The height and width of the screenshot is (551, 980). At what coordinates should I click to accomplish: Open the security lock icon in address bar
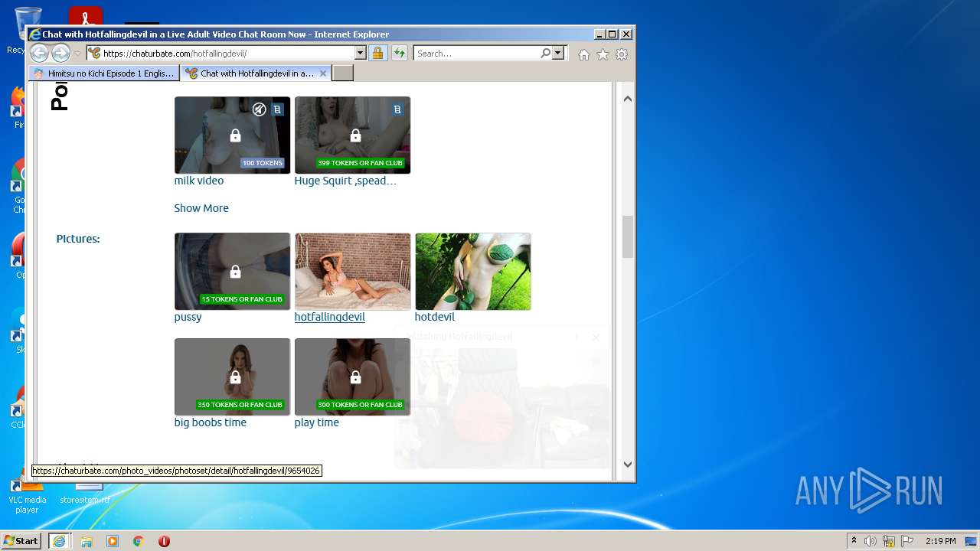click(377, 53)
